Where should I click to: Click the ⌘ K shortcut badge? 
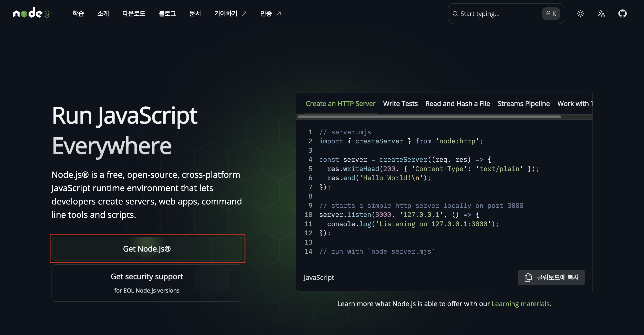click(551, 14)
